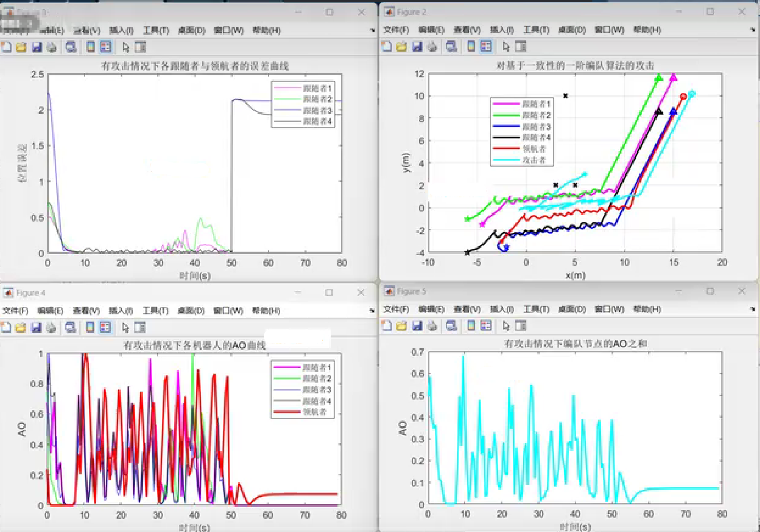760x532 pixels.
Task: Click 帮助(H) in Figure 4 menu bar
Action: point(266,311)
